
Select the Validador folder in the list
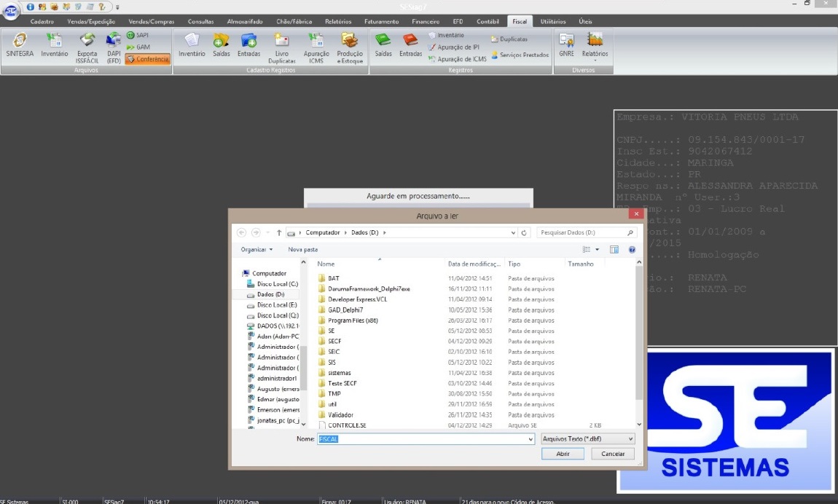(340, 414)
